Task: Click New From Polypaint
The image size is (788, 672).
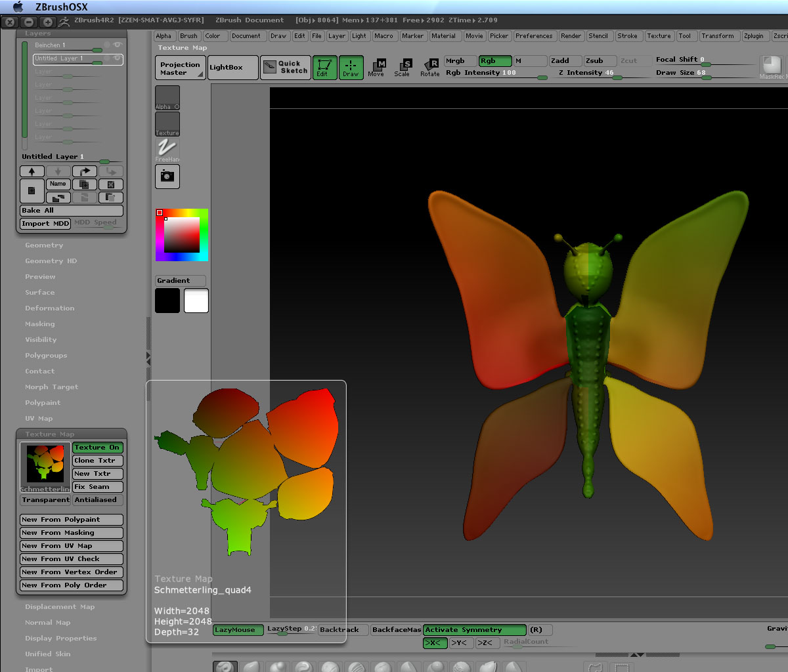Action: (72, 520)
